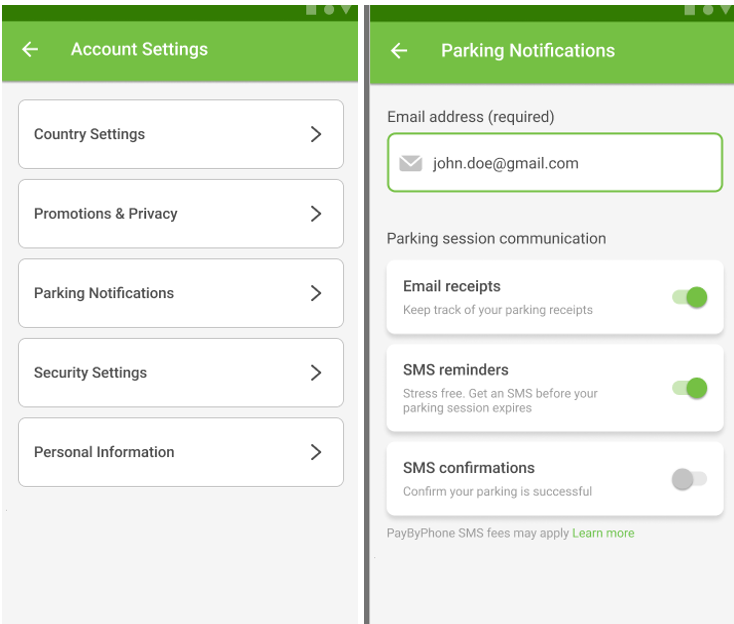Viewport: 734px width, 624px height.
Task: Go back from Account Settings screen
Action: (x=30, y=49)
